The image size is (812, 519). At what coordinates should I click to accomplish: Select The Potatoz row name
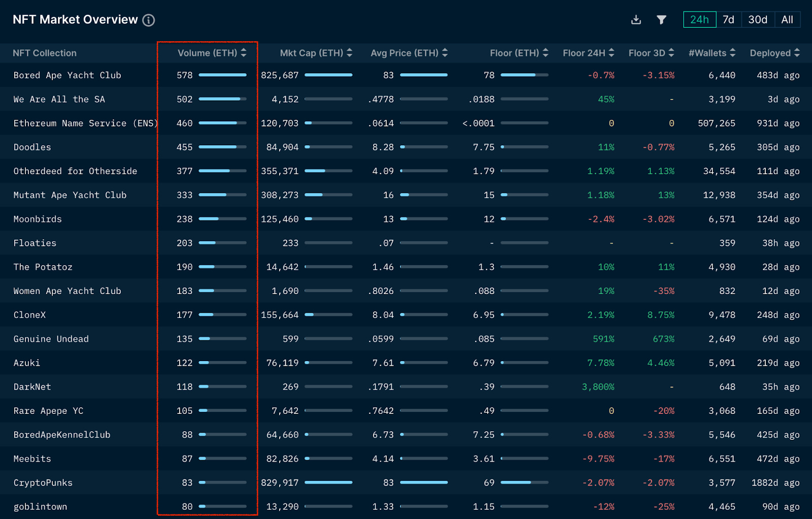point(43,267)
